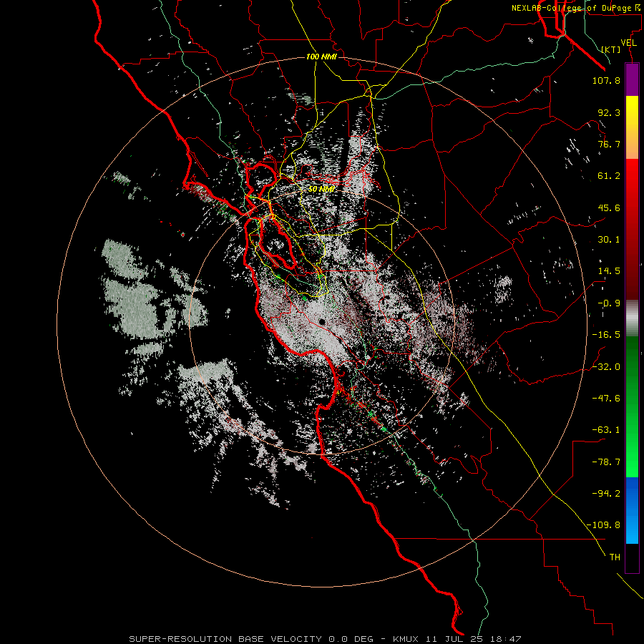
Task: Click the "TH" threshold label
Action: 615,557
